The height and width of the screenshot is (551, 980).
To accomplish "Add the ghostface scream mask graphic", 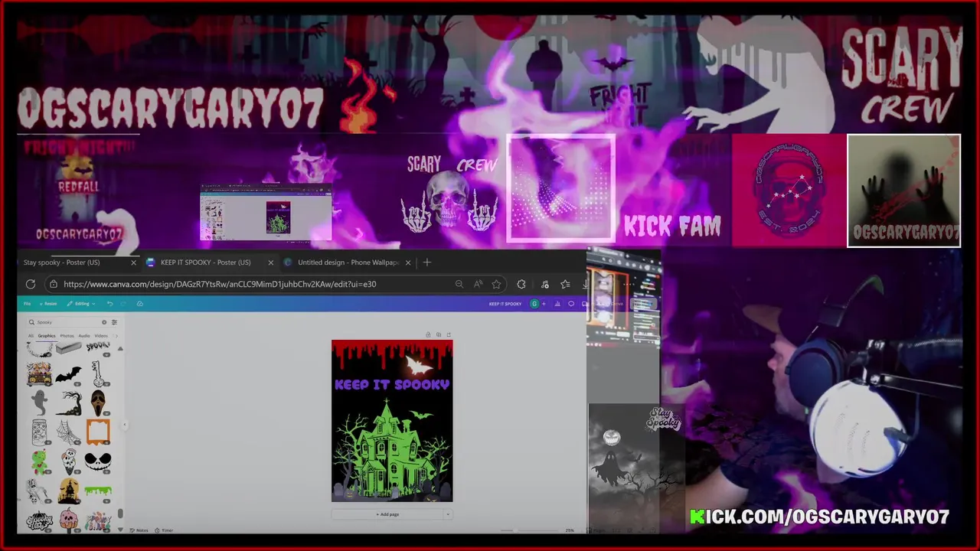I will click(98, 403).
